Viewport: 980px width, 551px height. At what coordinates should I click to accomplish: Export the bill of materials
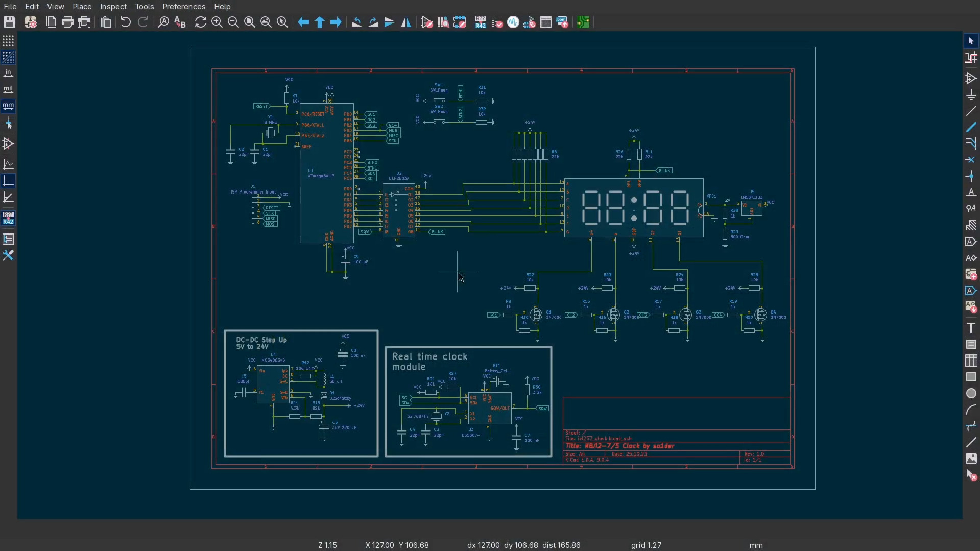point(562,22)
